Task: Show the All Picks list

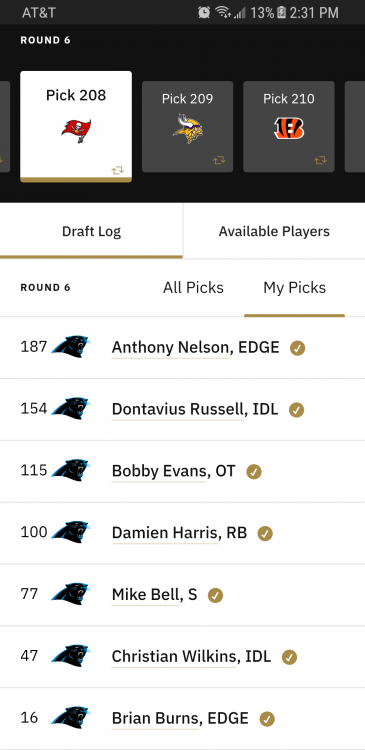Action: 193,287
